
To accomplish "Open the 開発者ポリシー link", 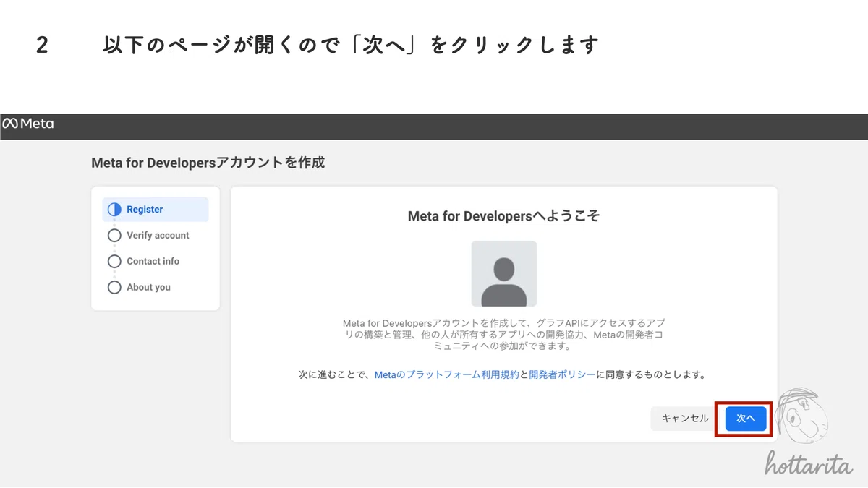I will tap(563, 375).
